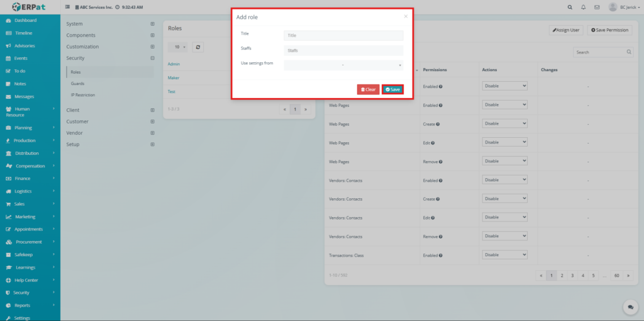
Task: Open Actions dropdown for Transactions: Class
Action: pos(504,255)
